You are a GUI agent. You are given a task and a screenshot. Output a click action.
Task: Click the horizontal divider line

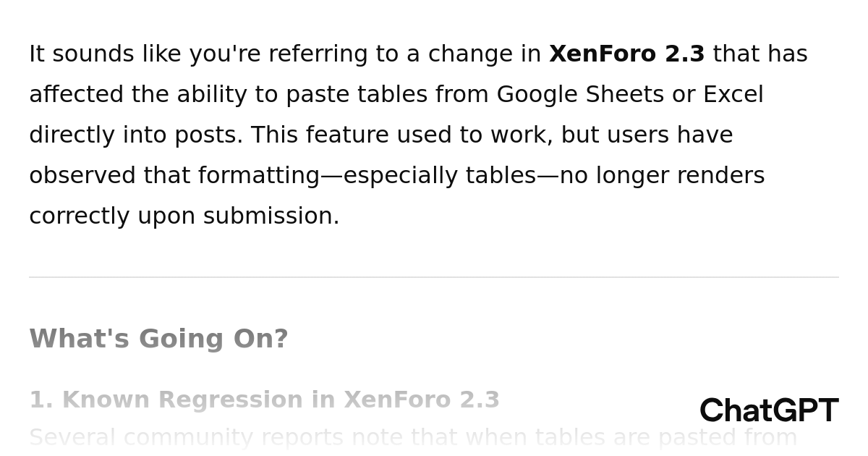coord(434,277)
